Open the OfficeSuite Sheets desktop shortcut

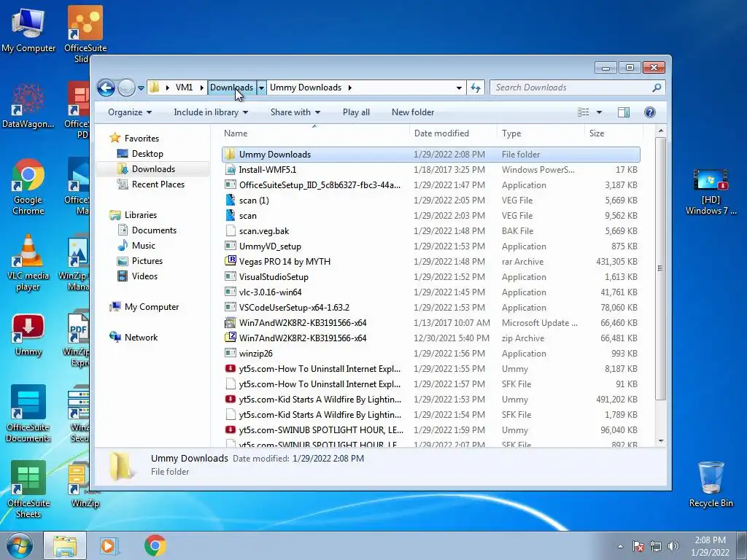pyautogui.click(x=28, y=489)
